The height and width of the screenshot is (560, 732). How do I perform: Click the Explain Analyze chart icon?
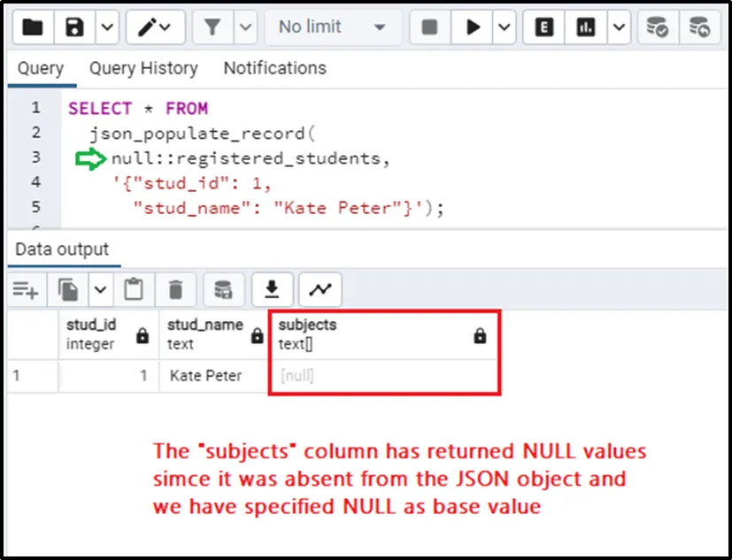tap(586, 27)
